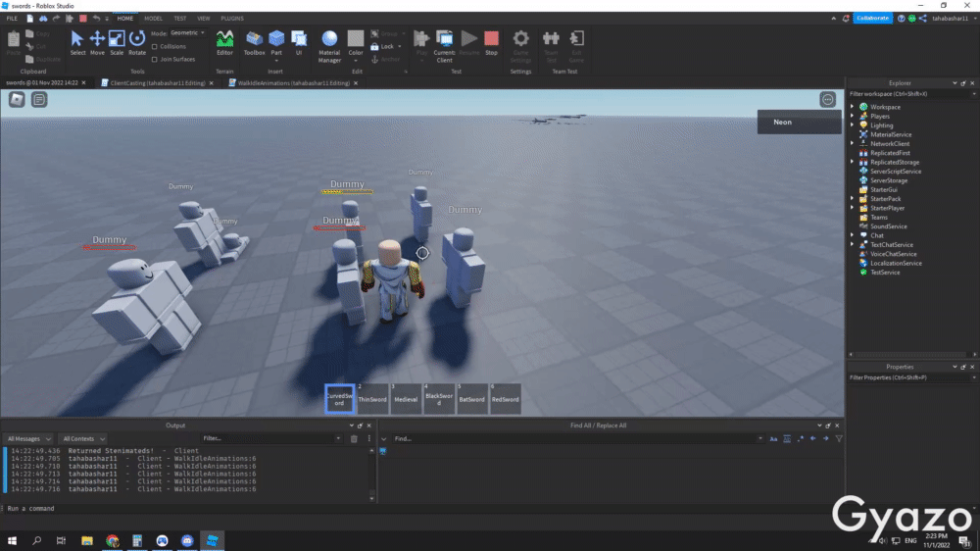Open the Roblox menu icon in viewport
The width and height of the screenshot is (980, 551).
click(17, 99)
